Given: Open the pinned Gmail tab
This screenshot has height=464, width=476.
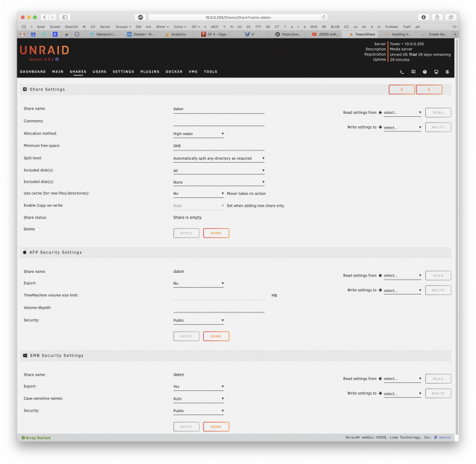Looking at the screenshot, I should click(22, 34).
